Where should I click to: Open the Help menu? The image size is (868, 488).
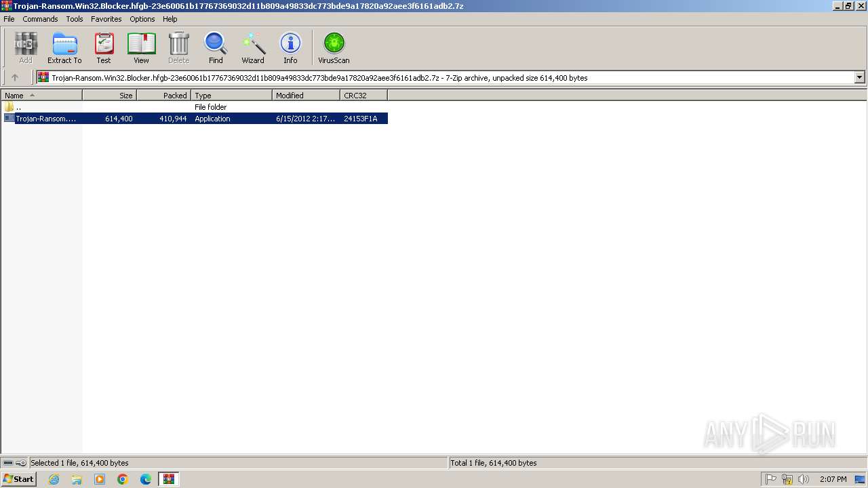[170, 19]
